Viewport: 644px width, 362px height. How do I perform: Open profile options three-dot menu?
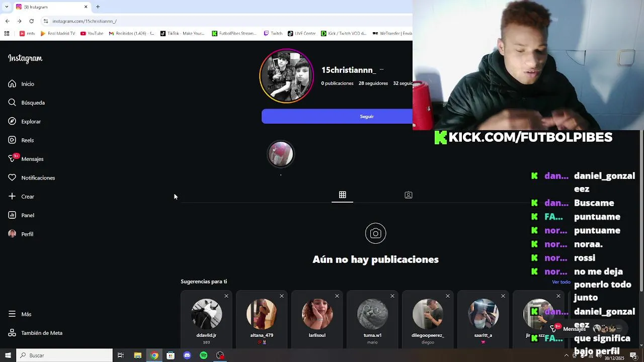coord(381,70)
